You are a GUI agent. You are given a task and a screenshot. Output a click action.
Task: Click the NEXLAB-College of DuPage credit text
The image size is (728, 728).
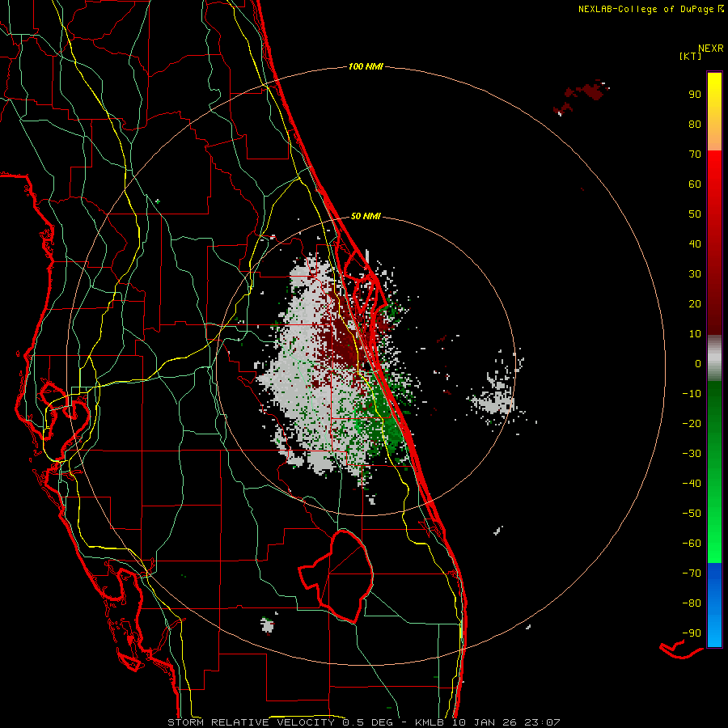coord(647,9)
